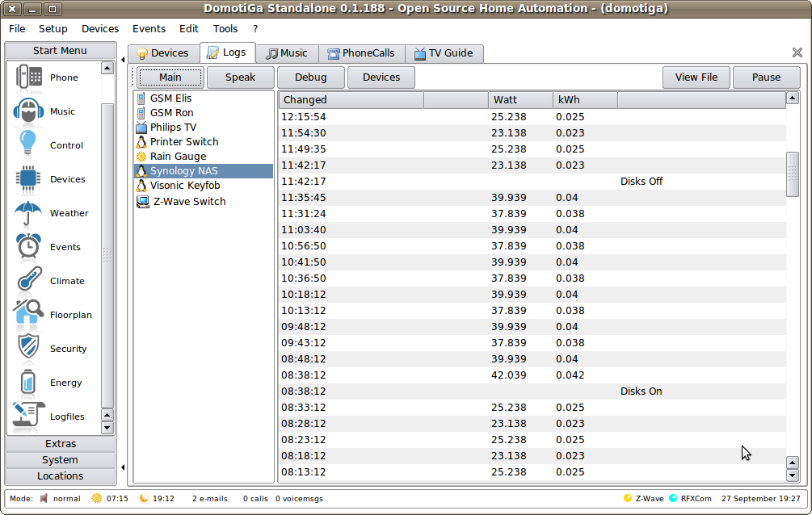Select the Philips TV icon in device list
812x515 pixels.
point(141,128)
